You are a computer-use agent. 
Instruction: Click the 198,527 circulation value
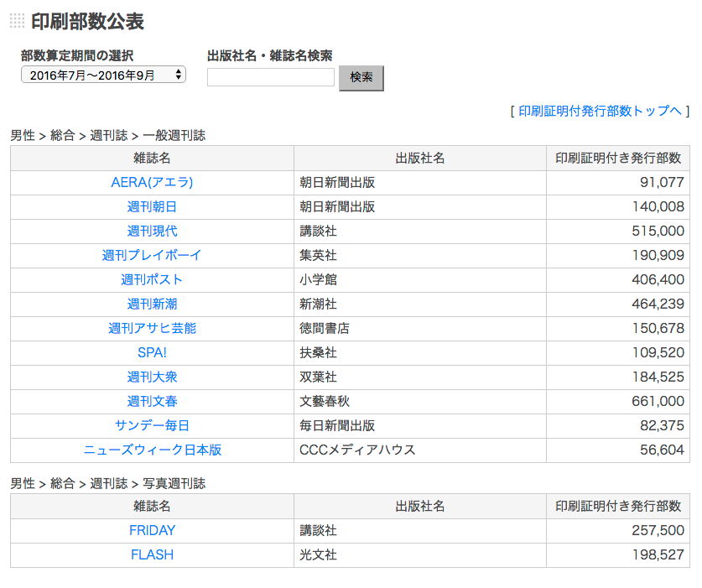tap(658, 554)
